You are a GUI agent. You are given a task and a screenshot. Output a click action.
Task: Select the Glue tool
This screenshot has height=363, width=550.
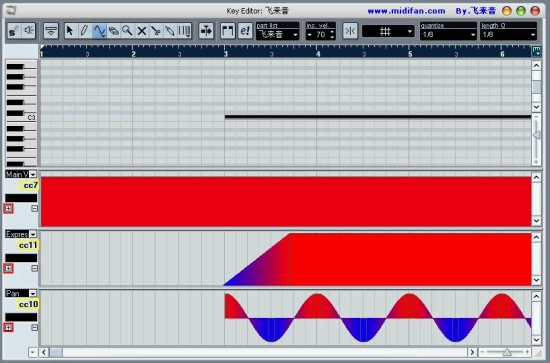click(x=170, y=31)
